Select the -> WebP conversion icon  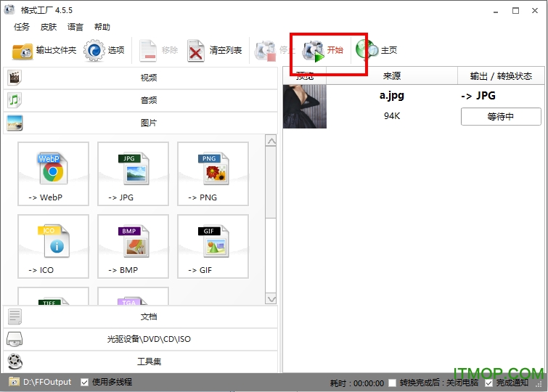tap(52, 171)
